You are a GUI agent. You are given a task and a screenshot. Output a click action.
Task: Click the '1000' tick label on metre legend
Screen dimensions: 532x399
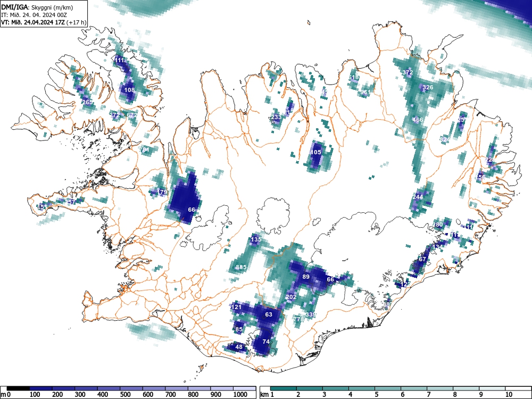tap(240, 395)
